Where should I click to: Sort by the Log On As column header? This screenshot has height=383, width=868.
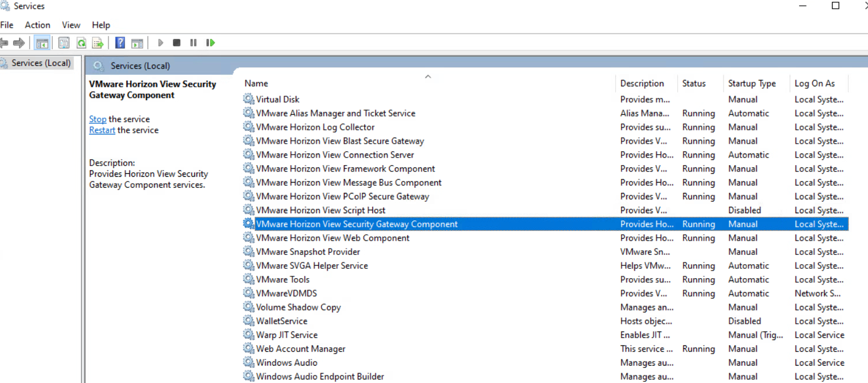815,83
